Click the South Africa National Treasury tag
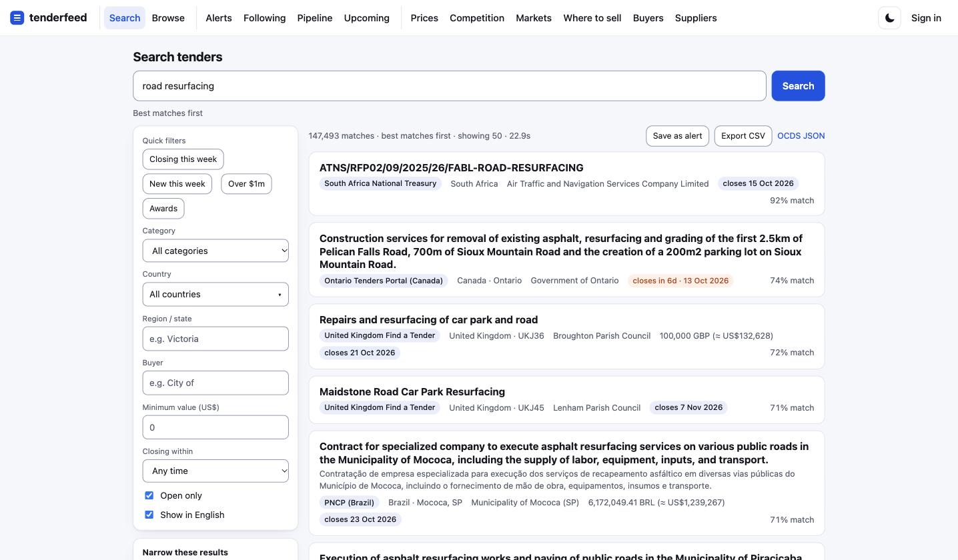 coord(380,183)
